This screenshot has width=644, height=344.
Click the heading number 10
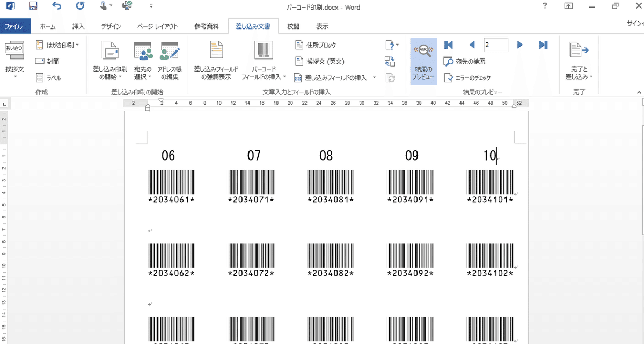coord(489,156)
